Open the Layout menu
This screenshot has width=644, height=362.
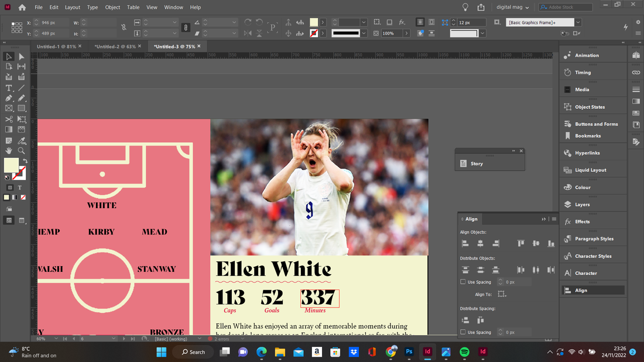[72, 8]
